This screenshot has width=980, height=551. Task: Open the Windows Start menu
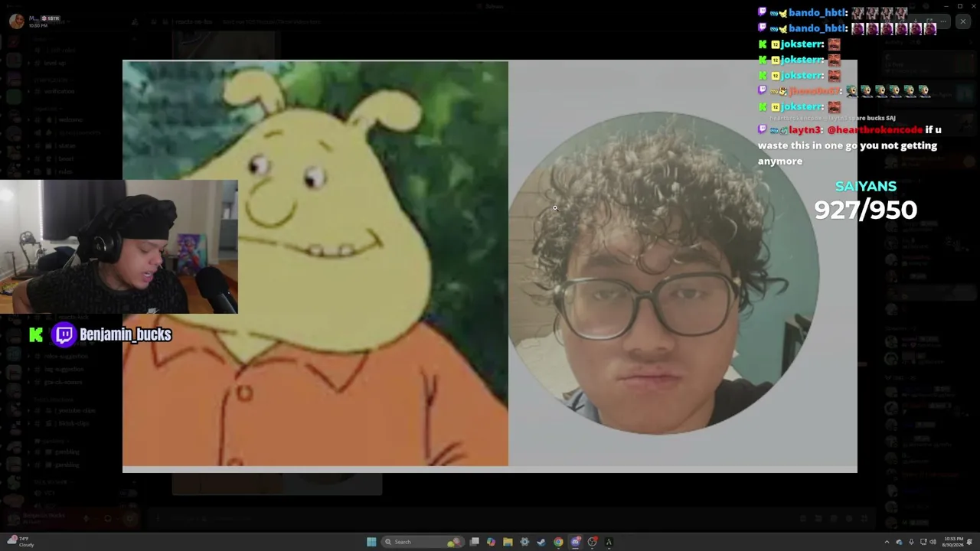(371, 542)
